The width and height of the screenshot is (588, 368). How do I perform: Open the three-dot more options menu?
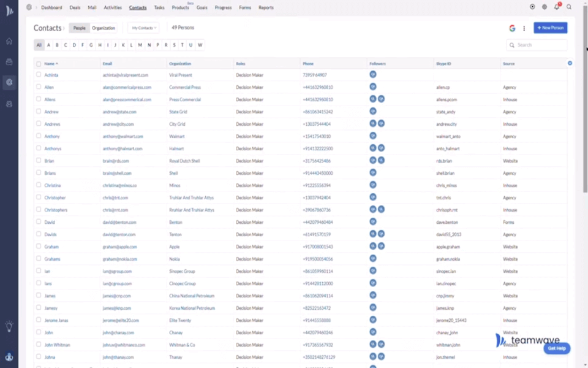tap(524, 28)
